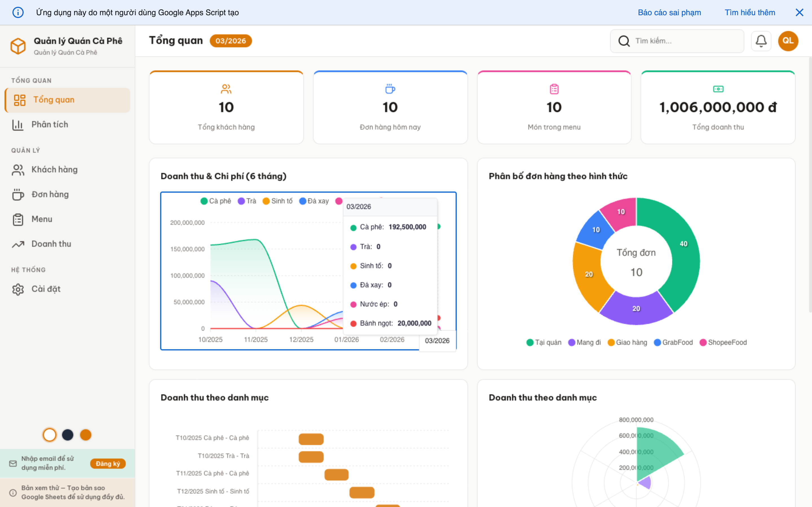812x507 pixels.
Task: Click the Phân tích bar chart icon
Action: [18, 125]
